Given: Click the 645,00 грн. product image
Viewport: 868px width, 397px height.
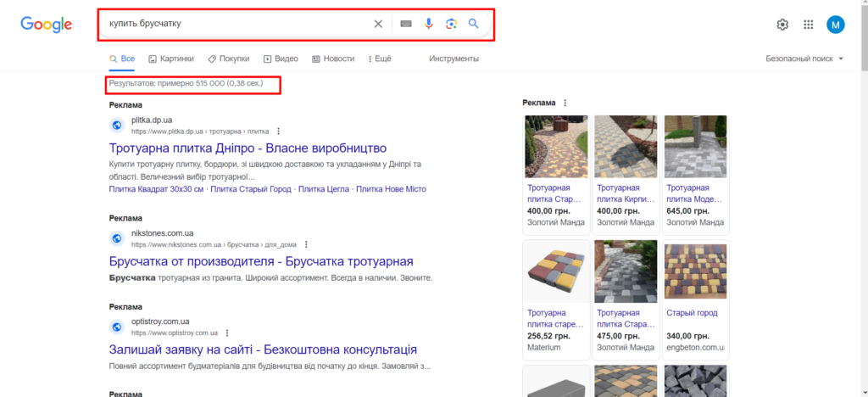Looking at the screenshot, I should [x=695, y=147].
